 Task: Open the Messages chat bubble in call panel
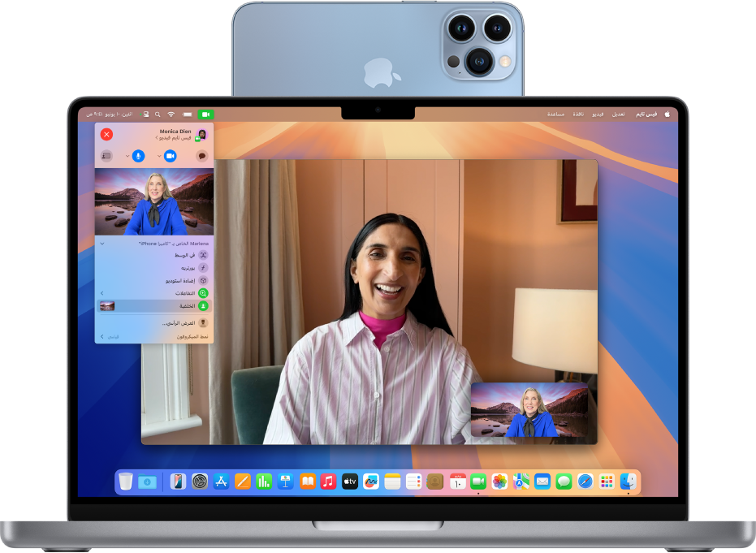pos(201,155)
